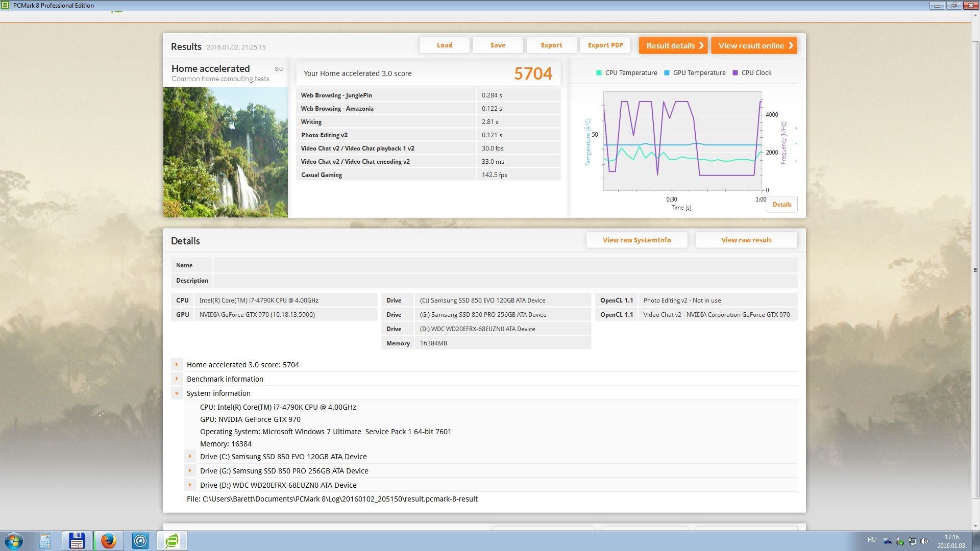Image resolution: width=980 pixels, height=551 pixels.
Task: Click into the Name field
Action: tap(505, 265)
